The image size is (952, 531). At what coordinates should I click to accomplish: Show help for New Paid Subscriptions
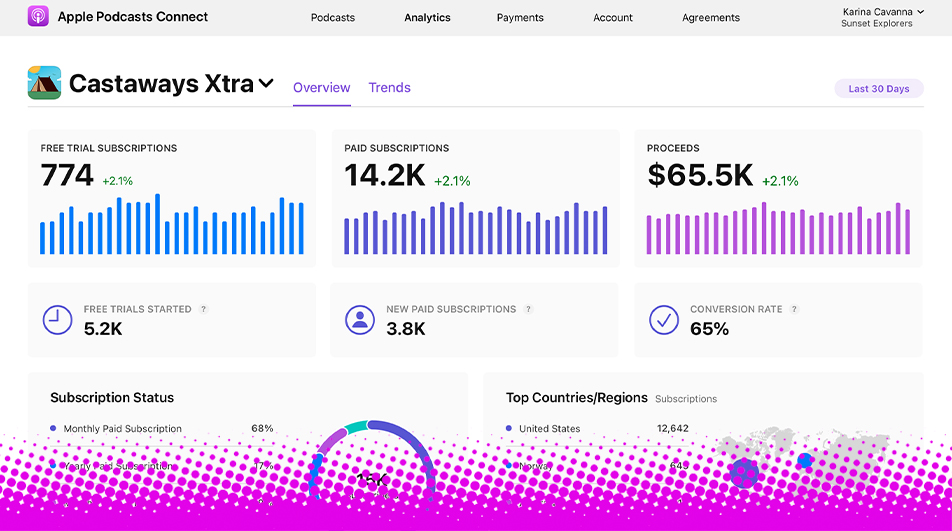click(528, 309)
